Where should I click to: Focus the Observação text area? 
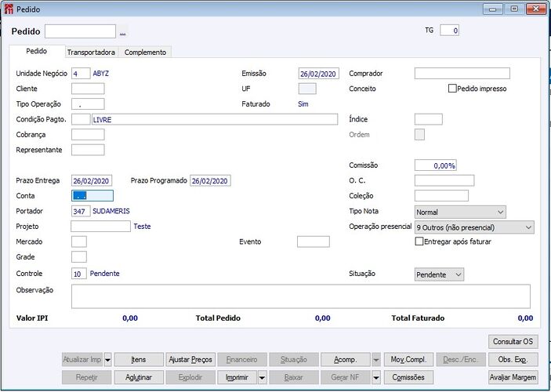coord(301,296)
